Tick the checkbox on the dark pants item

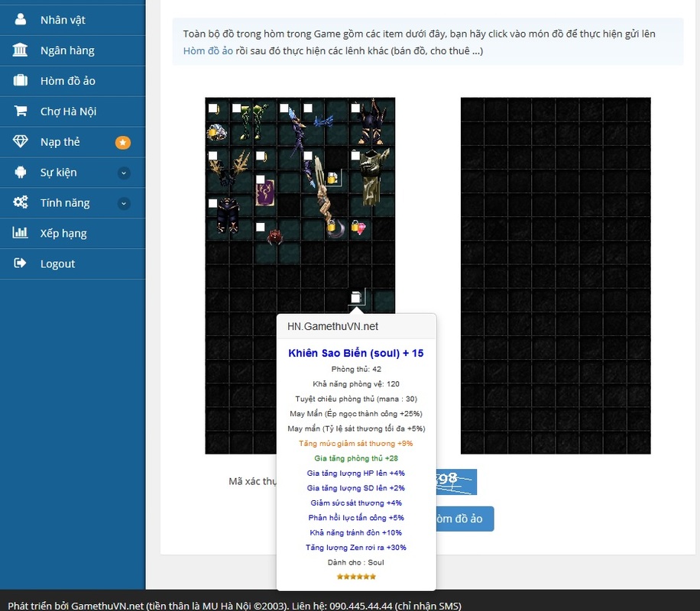[213, 203]
